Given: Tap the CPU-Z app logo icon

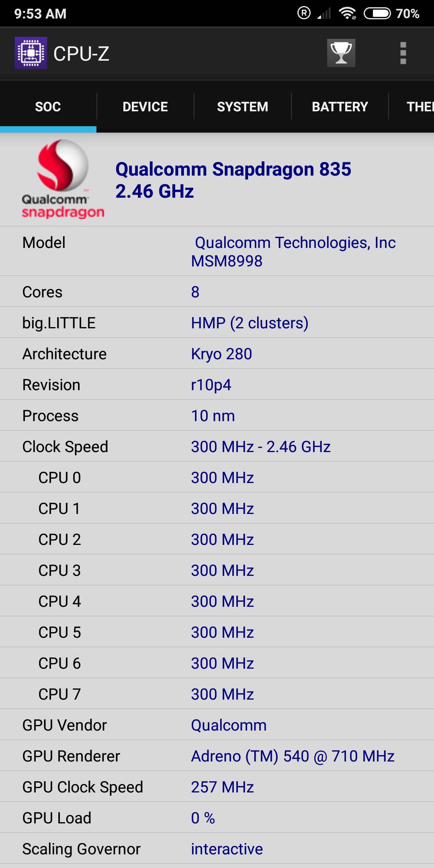Looking at the screenshot, I should (x=31, y=53).
